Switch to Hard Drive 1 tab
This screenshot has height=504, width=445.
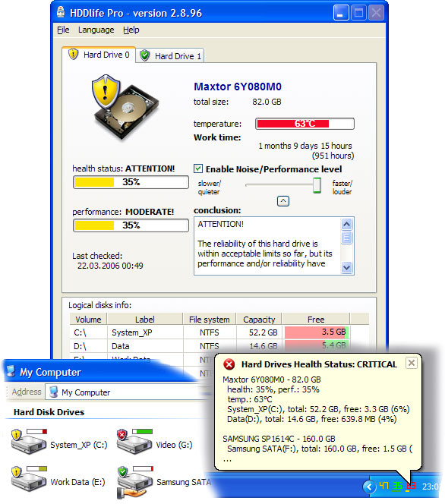pos(170,55)
